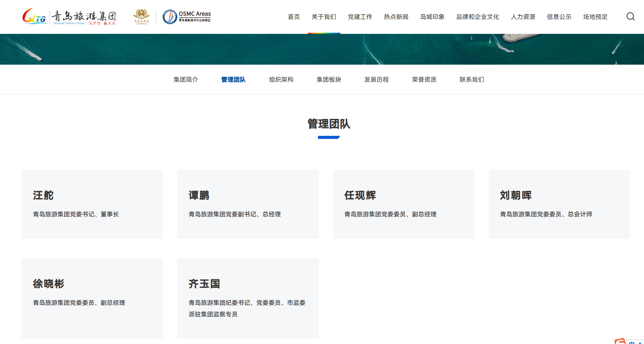Select 岛城印象 in the navigation bar
The width and height of the screenshot is (644, 344).
432,17
